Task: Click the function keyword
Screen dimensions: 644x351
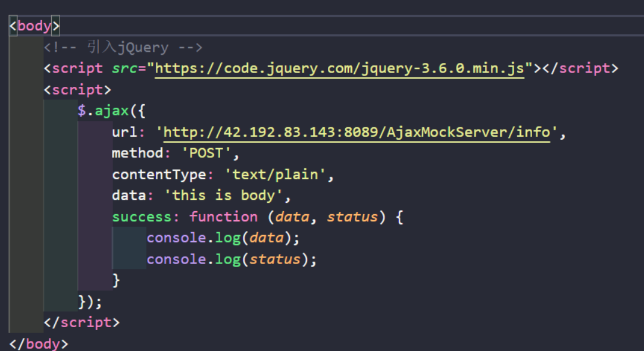Action: (223, 217)
